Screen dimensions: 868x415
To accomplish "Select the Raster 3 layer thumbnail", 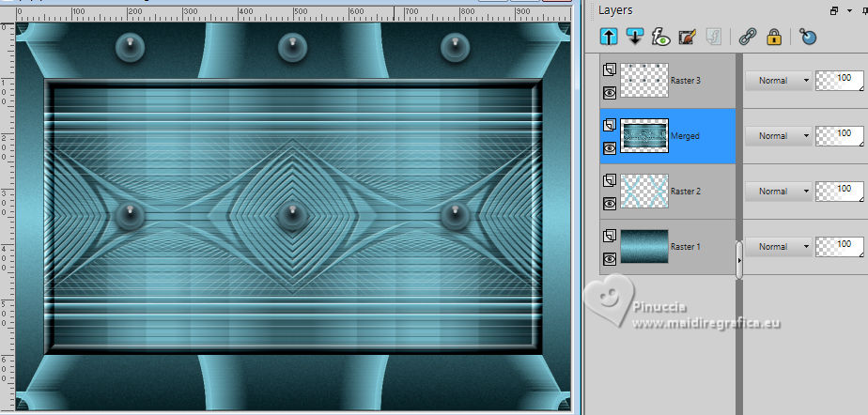I will click(x=644, y=80).
